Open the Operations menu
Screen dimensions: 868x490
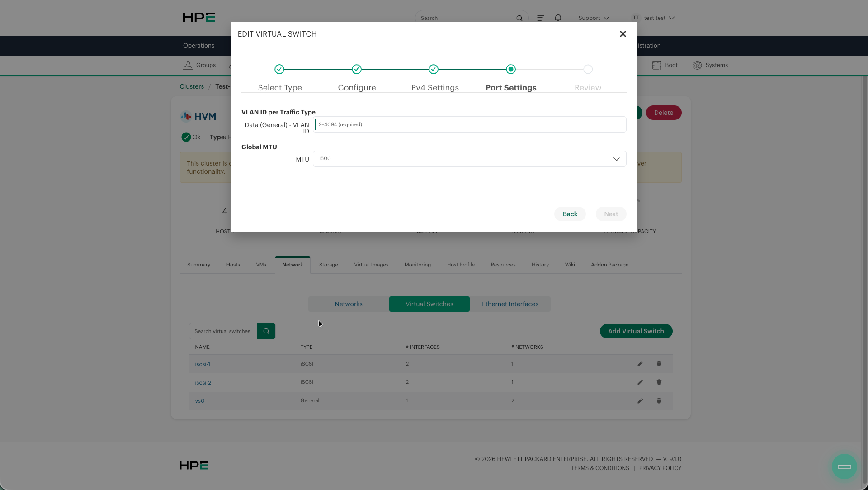pos(198,46)
